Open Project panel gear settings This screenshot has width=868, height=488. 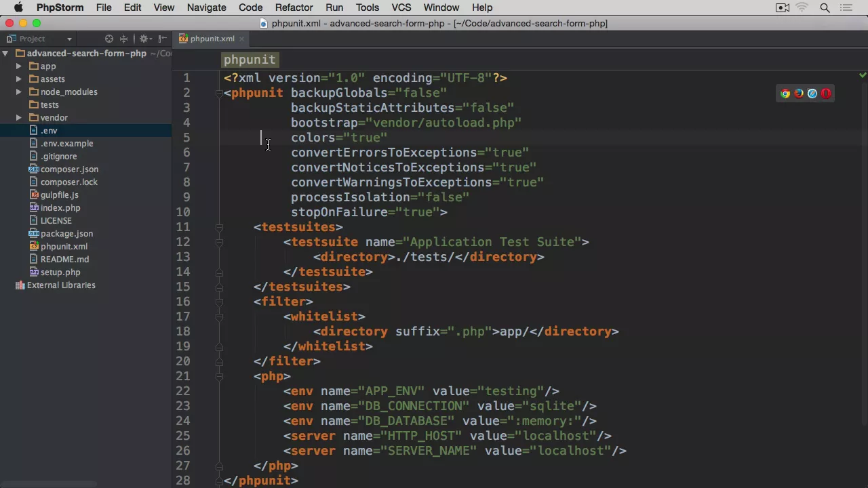(x=144, y=39)
